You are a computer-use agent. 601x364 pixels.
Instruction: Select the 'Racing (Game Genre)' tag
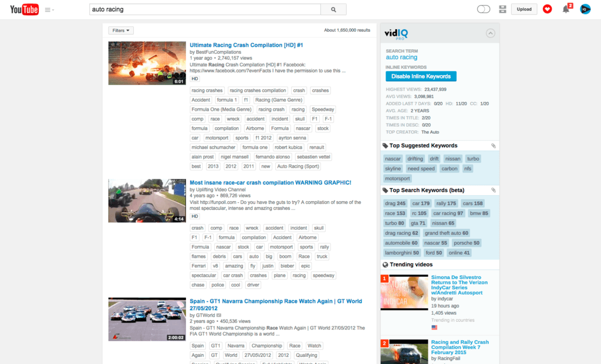coord(279,100)
